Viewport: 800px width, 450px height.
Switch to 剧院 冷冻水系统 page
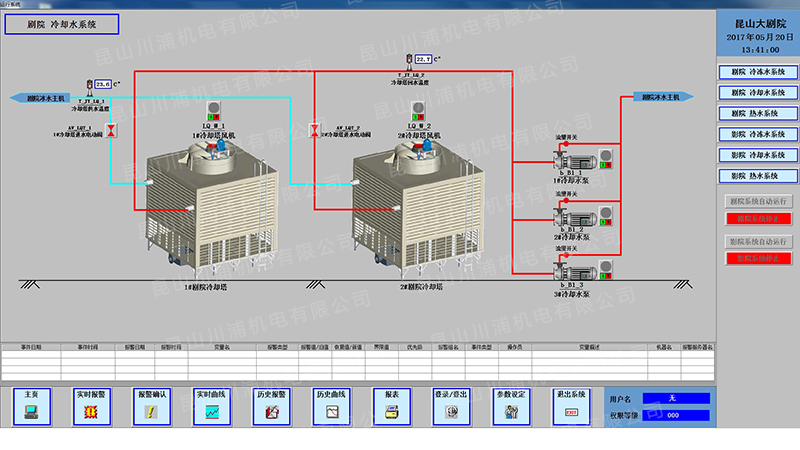point(759,71)
